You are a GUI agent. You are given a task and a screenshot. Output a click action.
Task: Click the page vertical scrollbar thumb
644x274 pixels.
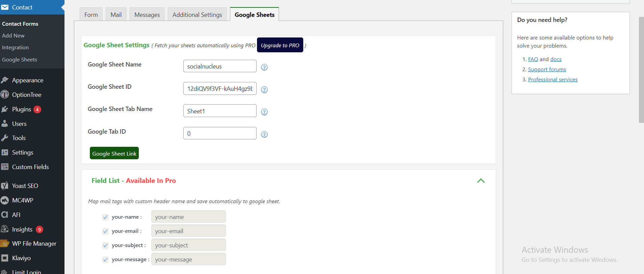click(641, 70)
